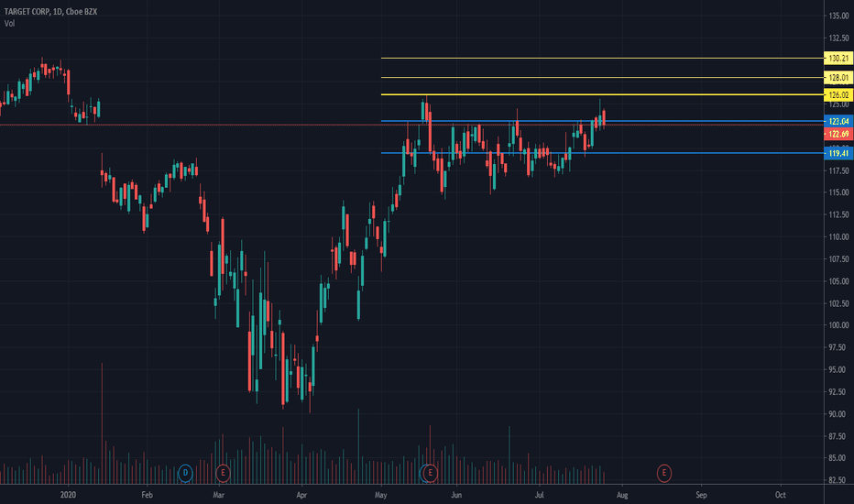Click the Feb label on time axis
Viewport: 854px width, 504px height.
147,495
